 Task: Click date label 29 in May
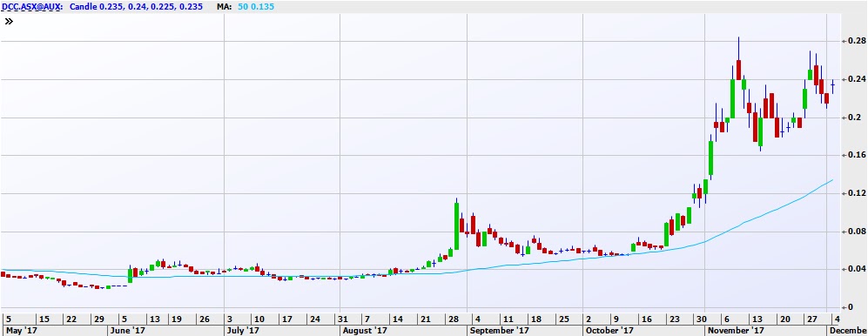pos(99,319)
